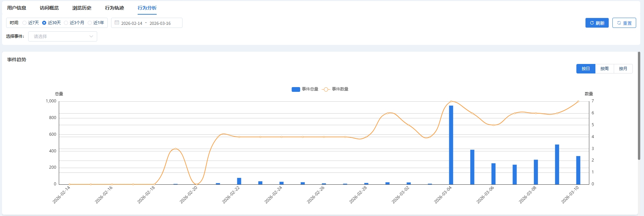The width and height of the screenshot is (644, 216).
Task: Click the vertical scrollbar on the right
Action: [639, 105]
